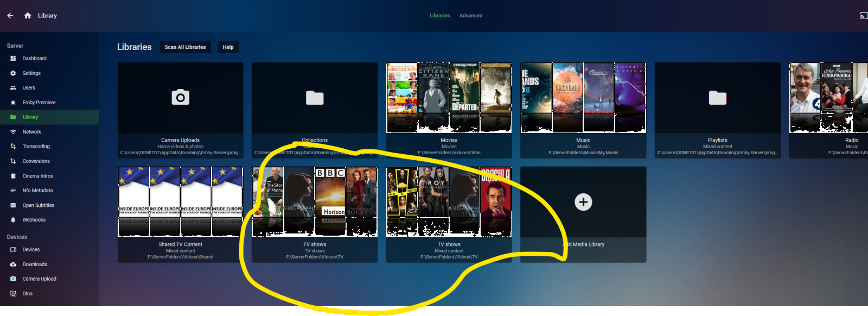
Task: Click the Network wifi icon
Action: click(13, 132)
